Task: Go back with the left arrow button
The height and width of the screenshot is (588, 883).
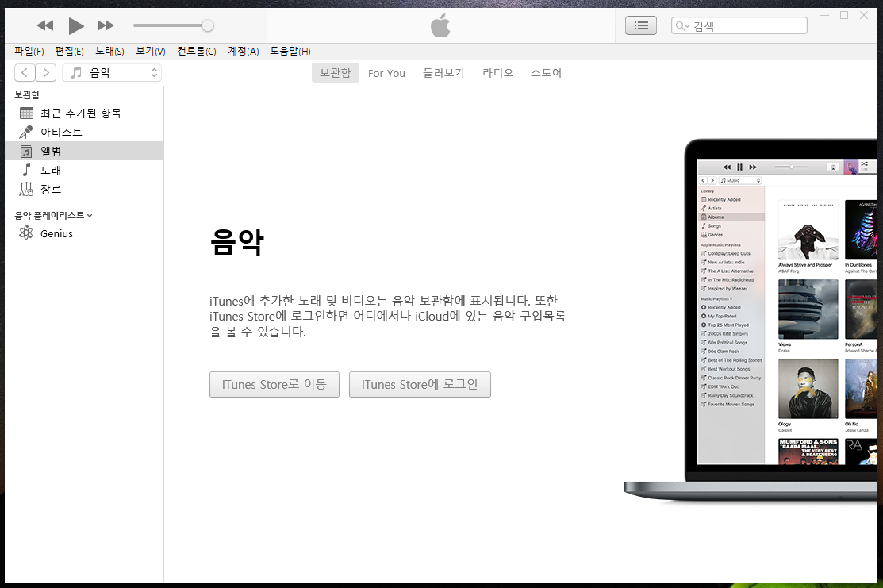Action: click(25, 73)
